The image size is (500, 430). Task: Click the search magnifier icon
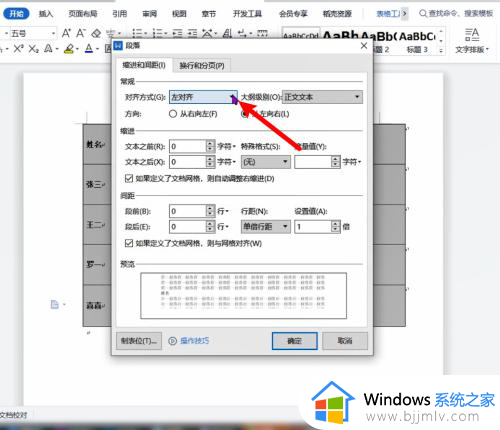tap(423, 14)
